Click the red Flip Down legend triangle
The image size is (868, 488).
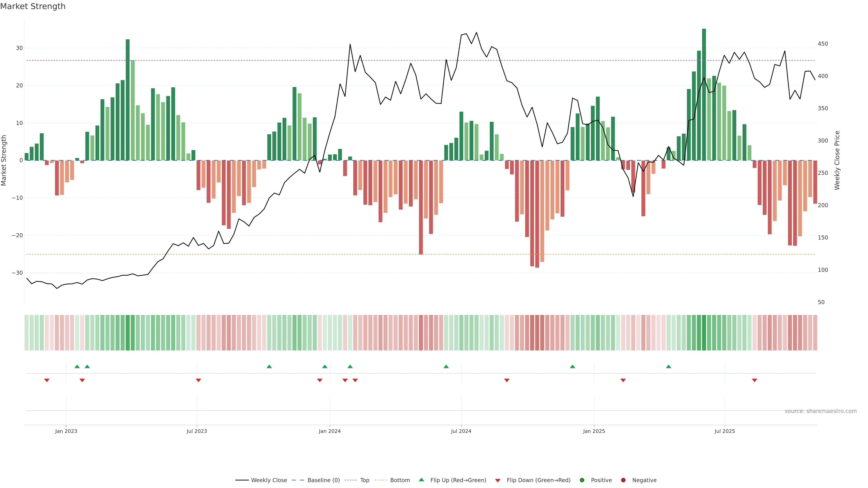click(x=498, y=481)
